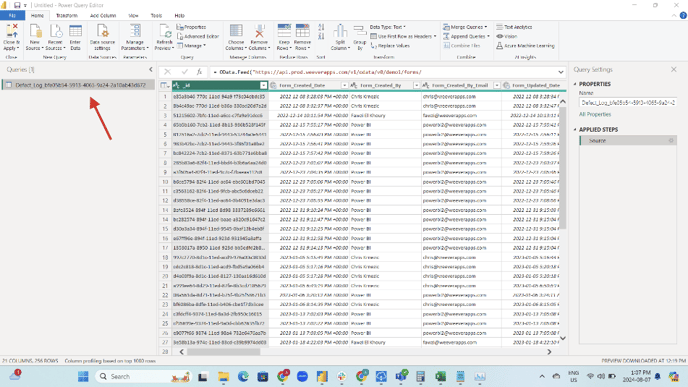Click the All Properties link
Viewport: 688px width, 387px height.
click(x=595, y=114)
